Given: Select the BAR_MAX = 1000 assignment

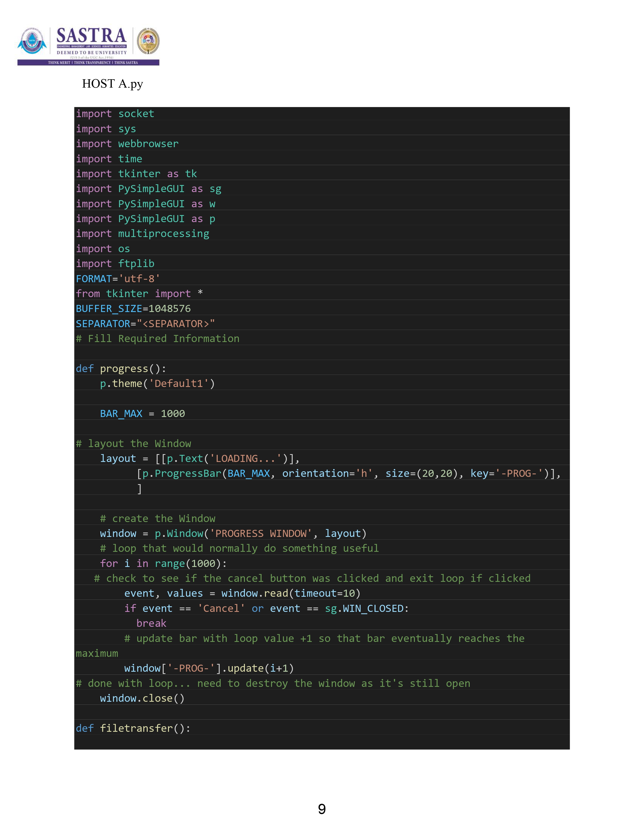Looking at the screenshot, I should 142,413.
